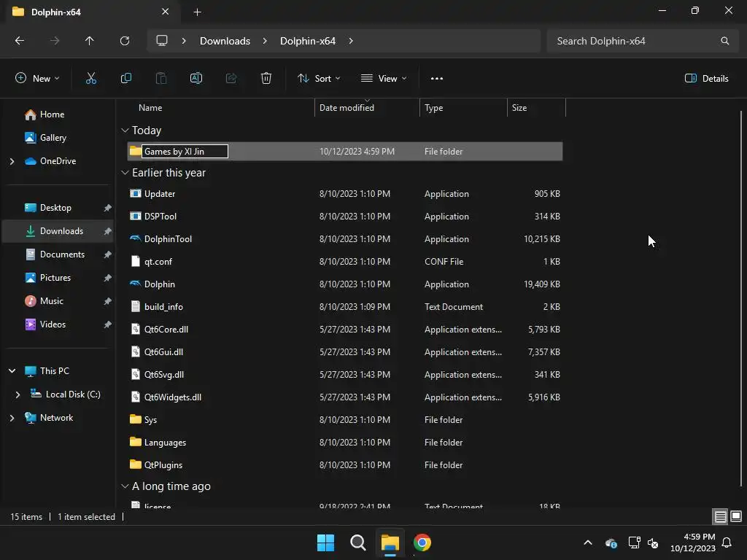The width and height of the screenshot is (747, 560).
Task: Close the Dolphin-x64 tab
Action: coord(166,12)
